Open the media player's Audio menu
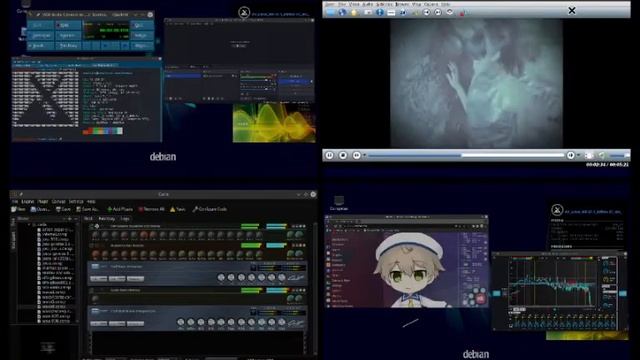 (368, 4)
